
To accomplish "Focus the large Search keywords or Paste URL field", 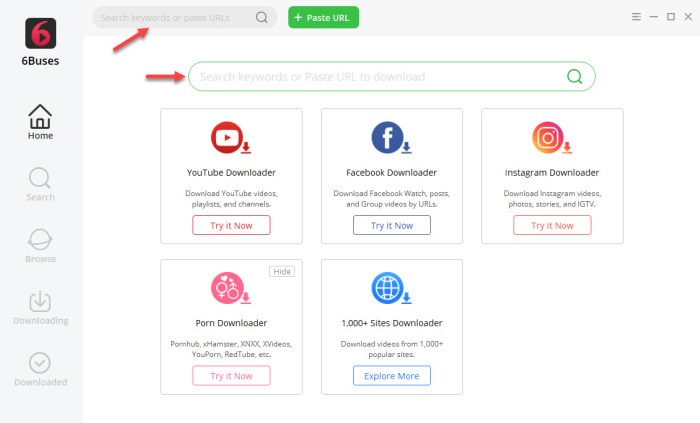I will pyautogui.click(x=392, y=76).
